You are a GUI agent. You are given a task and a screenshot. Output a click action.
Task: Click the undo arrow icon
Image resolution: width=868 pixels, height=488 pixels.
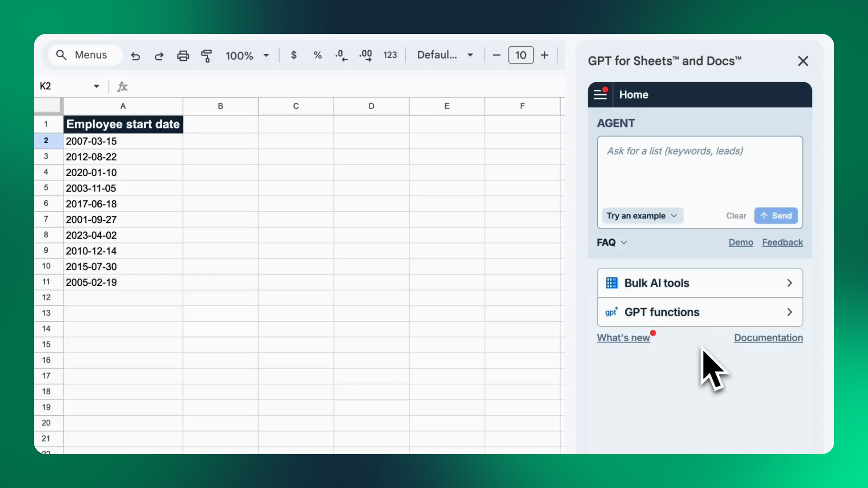(x=135, y=56)
